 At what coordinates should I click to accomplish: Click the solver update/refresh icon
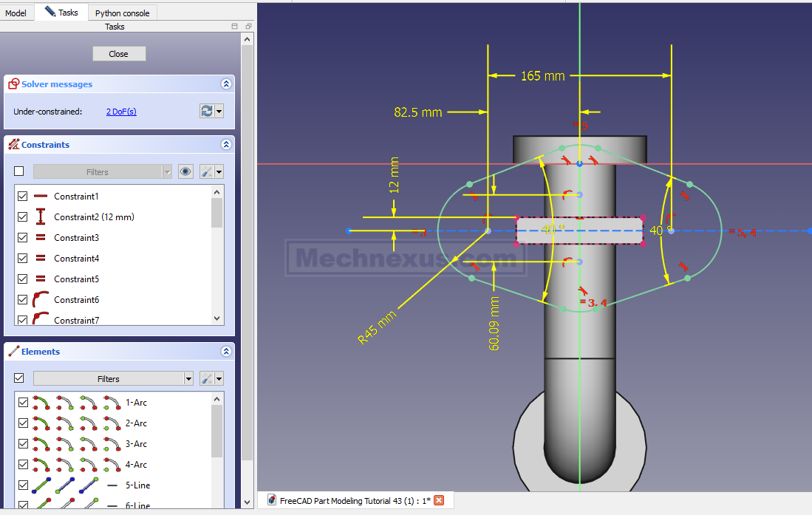coord(207,111)
